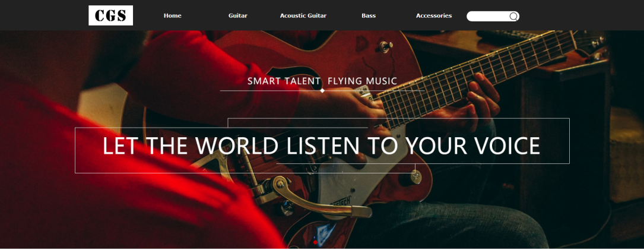Screen dimensions: 644x250
Task: Click the "SMART TALENT FLYING MUSIC" tagline
Action: pos(322,81)
